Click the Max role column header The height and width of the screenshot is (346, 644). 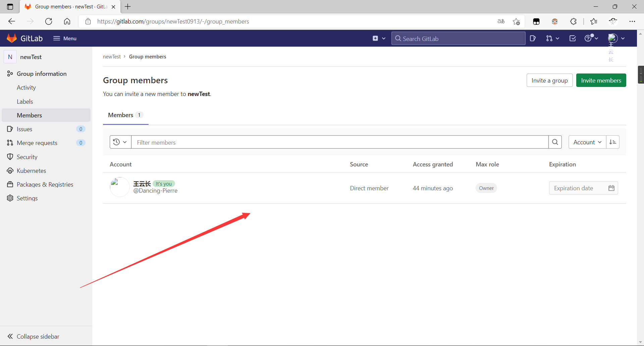pyautogui.click(x=487, y=164)
